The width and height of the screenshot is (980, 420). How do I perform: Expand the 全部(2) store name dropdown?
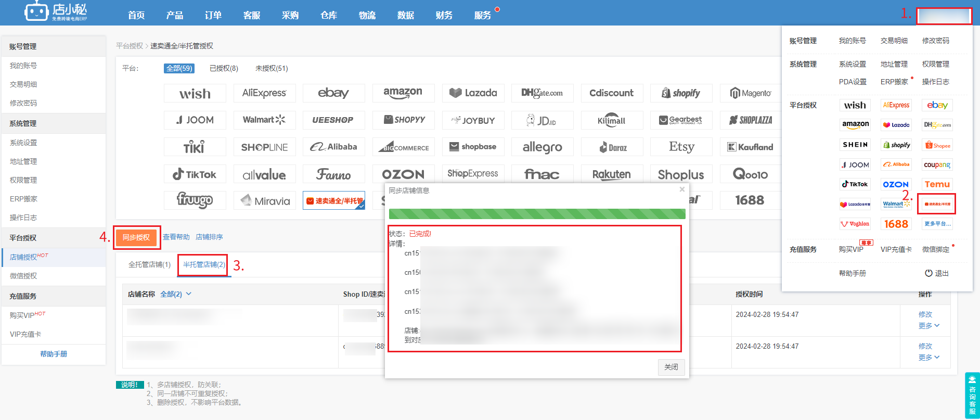point(176,294)
